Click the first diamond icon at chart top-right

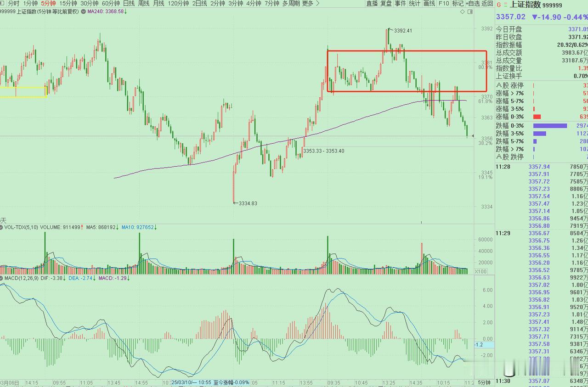(463, 11)
